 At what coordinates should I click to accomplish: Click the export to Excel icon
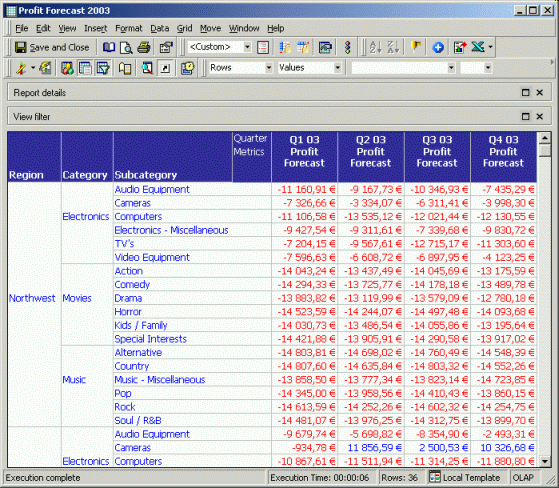click(478, 47)
